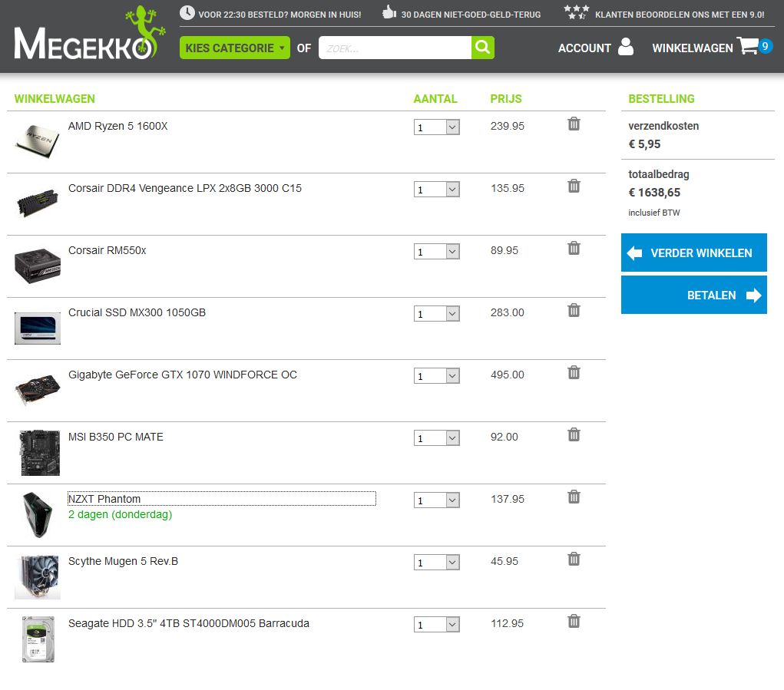Click the Scythe Mugen cooler thumbnail
Screen dimensions: 784x690
click(x=38, y=577)
